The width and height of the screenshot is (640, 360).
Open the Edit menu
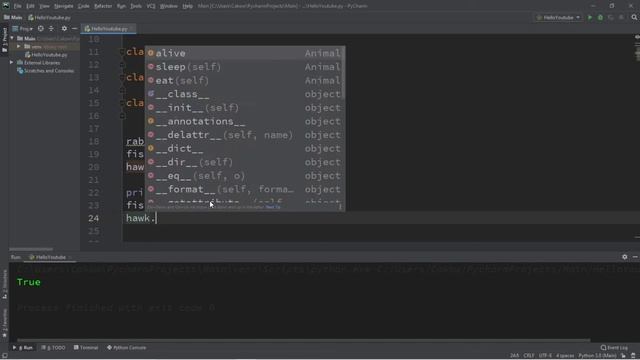point(31,6)
